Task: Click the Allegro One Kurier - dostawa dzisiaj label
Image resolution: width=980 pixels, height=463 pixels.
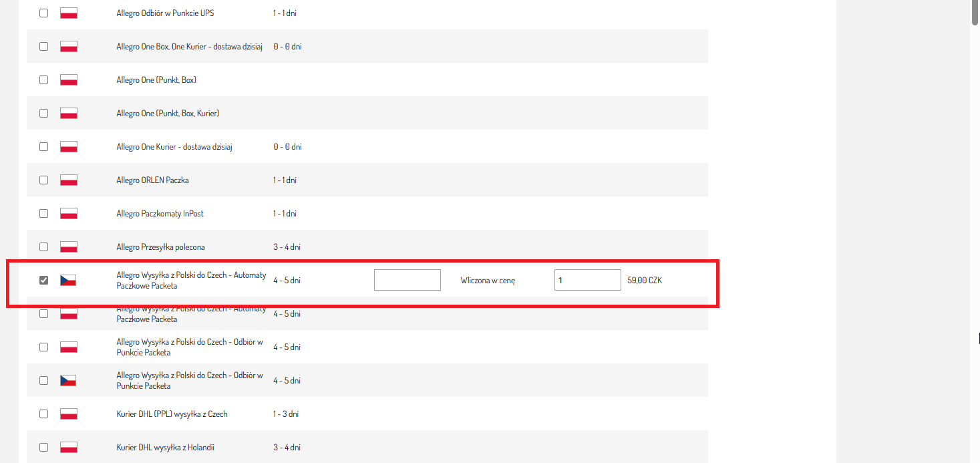Action: point(174,146)
